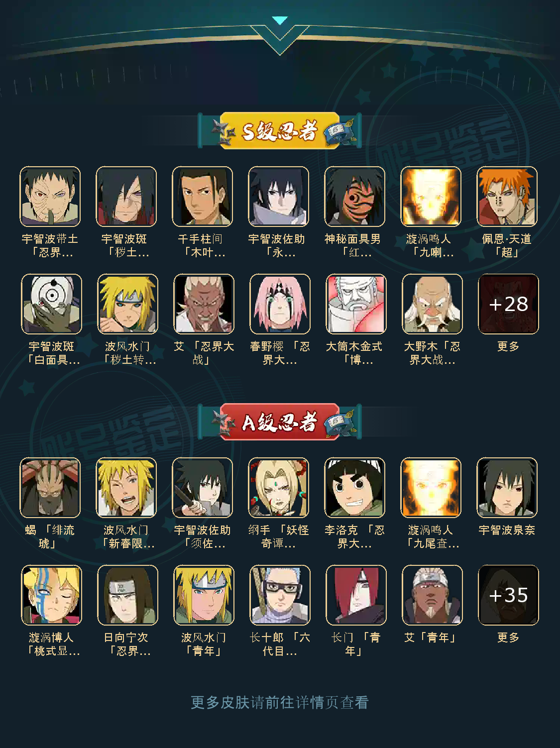This screenshot has width=560, height=748.
Task: Click the 更多皮肤请前往详情页查看 link text
Action: click(280, 702)
